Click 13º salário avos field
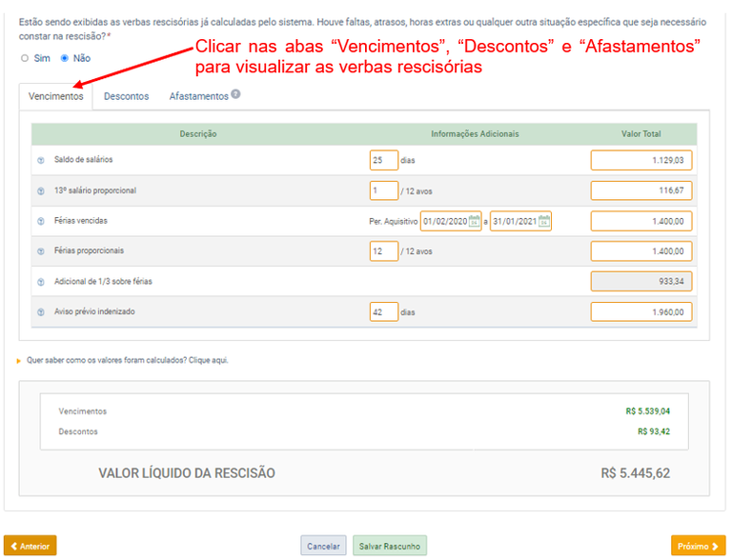The height and width of the screenshot is (560, 732). (384, 190)
